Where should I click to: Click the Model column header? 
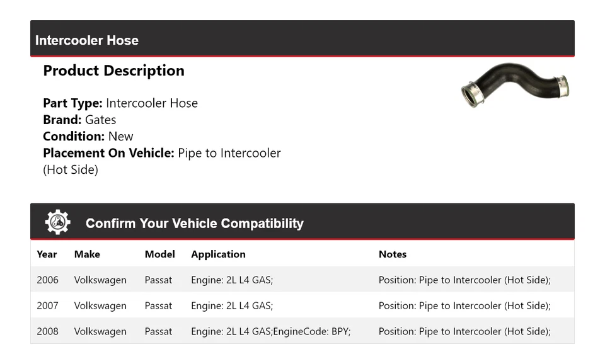click(159, 254)
